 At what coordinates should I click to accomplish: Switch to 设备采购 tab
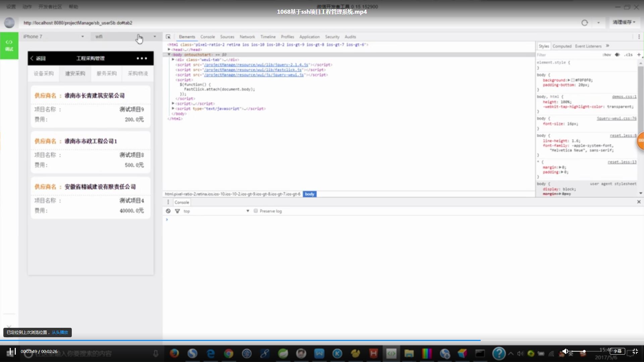point(44,73)
